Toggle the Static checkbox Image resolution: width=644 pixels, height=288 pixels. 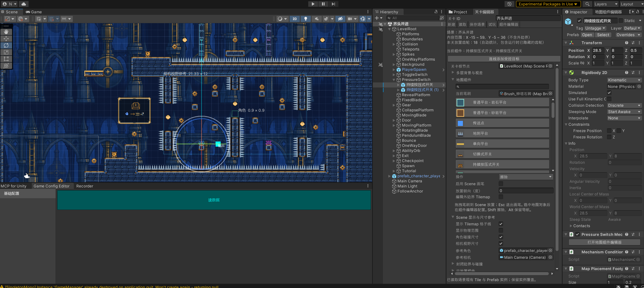[x=621, y=20]
